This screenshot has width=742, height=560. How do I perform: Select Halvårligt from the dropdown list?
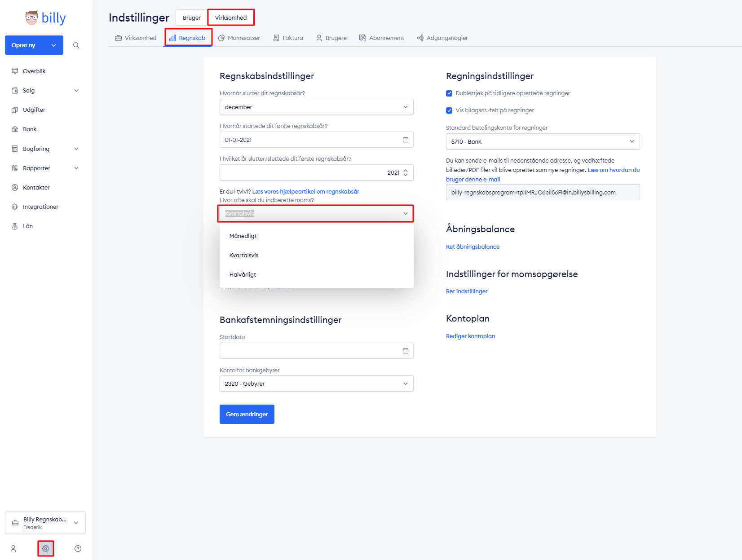[317, 275]
